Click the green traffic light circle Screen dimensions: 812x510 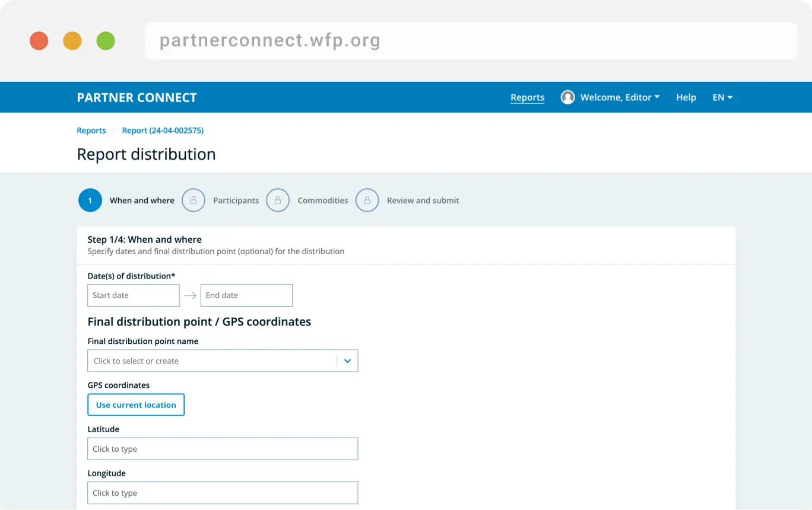pos(106,40)
